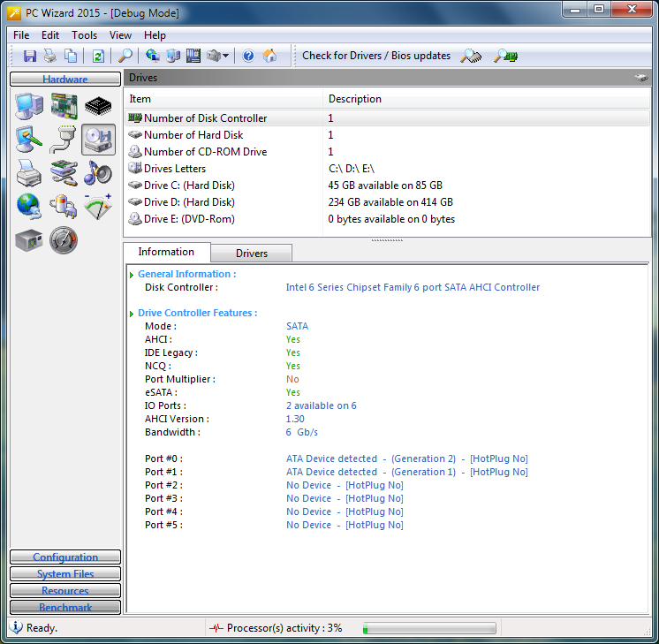Select the Drive E: (DVD-Rom) row

(x=387, y=219)
